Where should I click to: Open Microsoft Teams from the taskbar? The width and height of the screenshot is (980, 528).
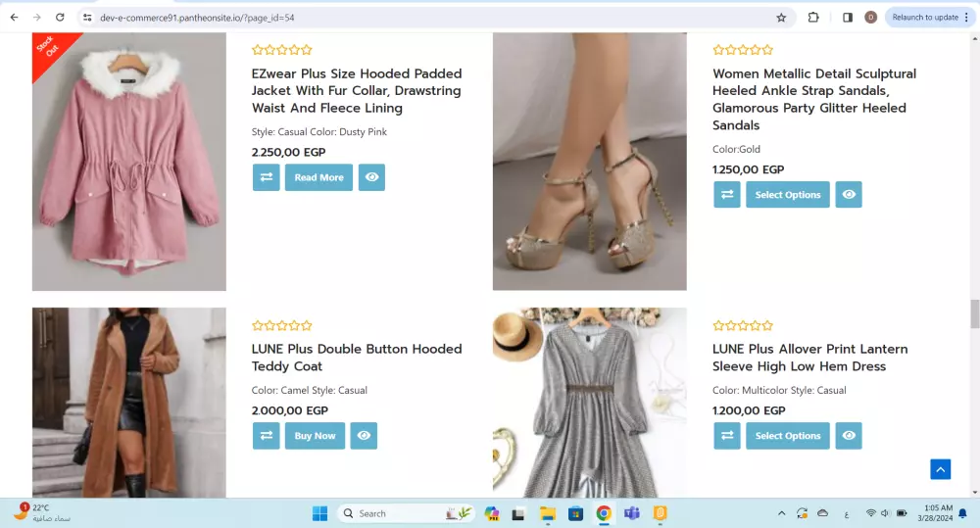click(x=632, y=513)
